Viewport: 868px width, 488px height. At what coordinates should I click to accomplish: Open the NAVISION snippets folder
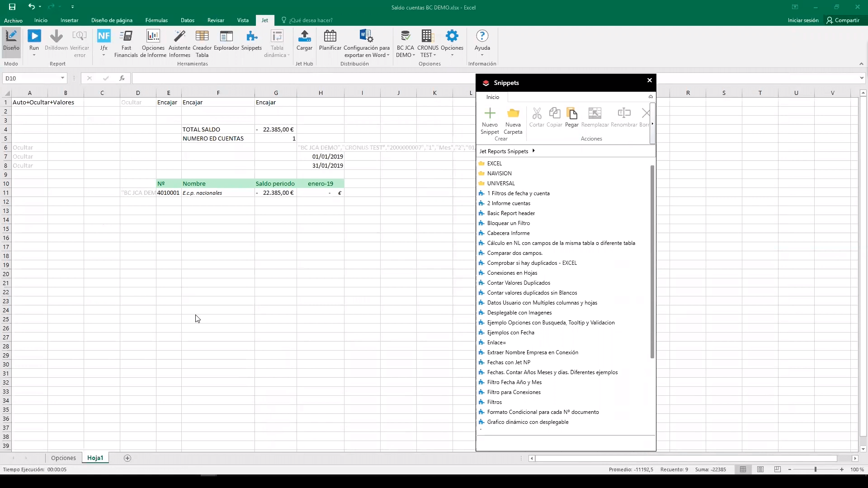pyautogui.click(x=499, y=174)
